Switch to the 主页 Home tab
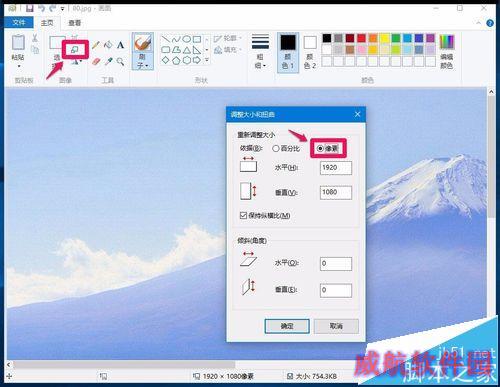 [x=47, y=23]
